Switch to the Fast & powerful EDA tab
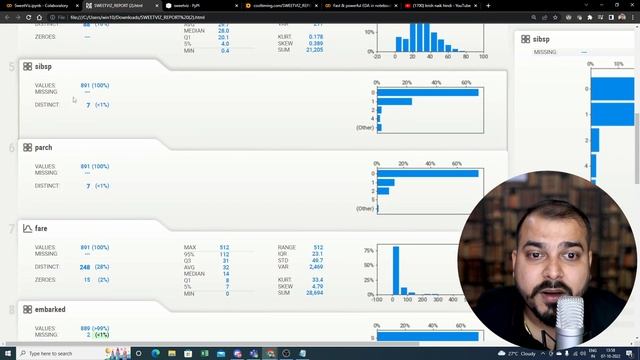Viewport: 640px width, 360px height. [x=361, y=6]
